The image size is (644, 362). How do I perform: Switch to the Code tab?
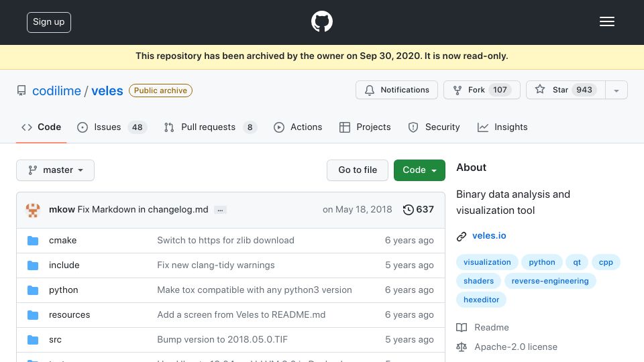click(41, 127)
